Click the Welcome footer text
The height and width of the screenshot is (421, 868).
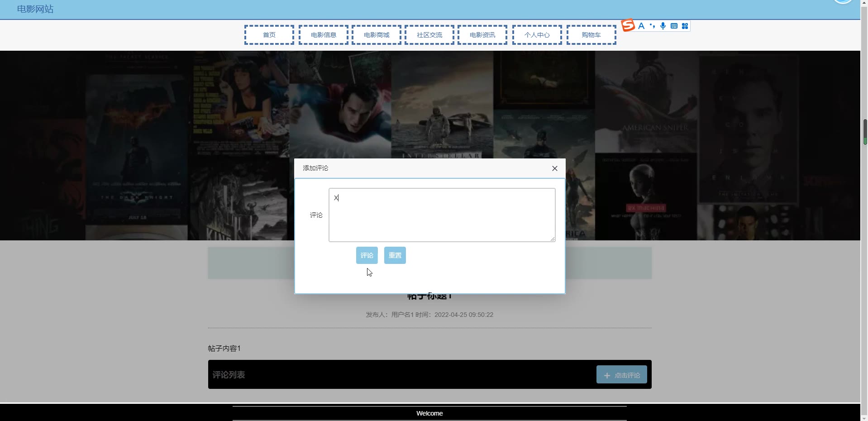click(x=429, y=413)
